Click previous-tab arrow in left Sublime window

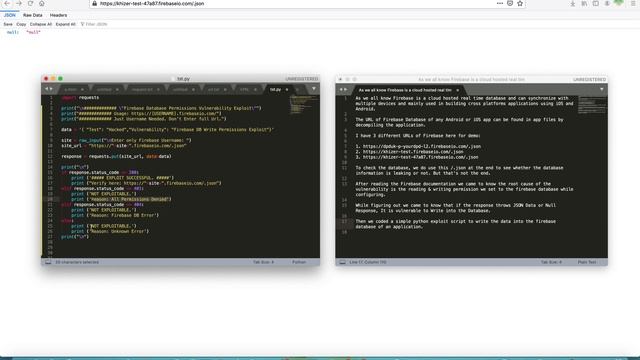(x=47, y=89)
